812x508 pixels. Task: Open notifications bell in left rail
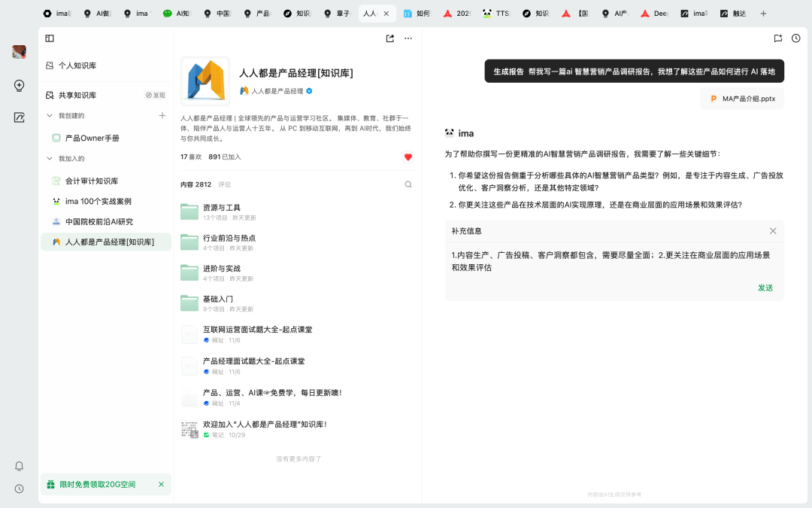click(20, 467)
